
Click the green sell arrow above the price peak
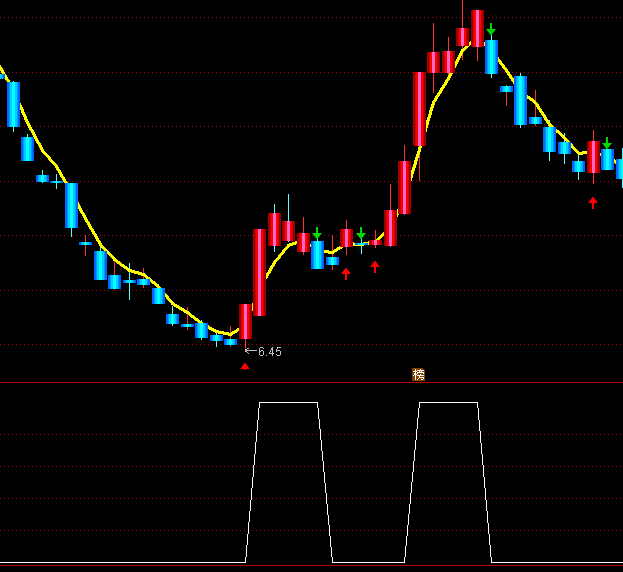coord(491,30)
